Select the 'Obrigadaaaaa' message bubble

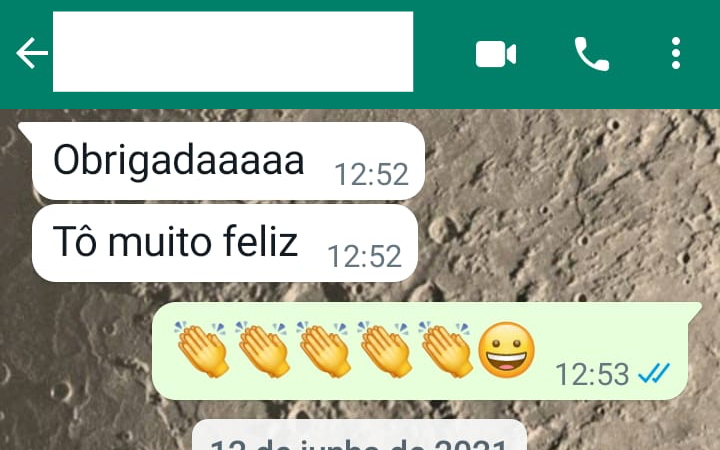pyautogui.click(x=228, y=161)
